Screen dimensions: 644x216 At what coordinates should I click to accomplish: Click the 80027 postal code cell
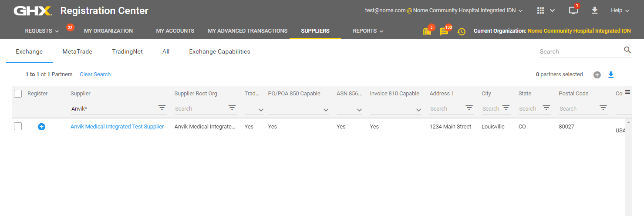pos(566,127)
